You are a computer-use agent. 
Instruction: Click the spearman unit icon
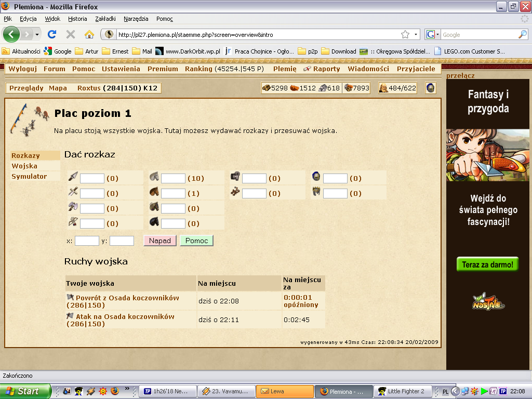73,177
